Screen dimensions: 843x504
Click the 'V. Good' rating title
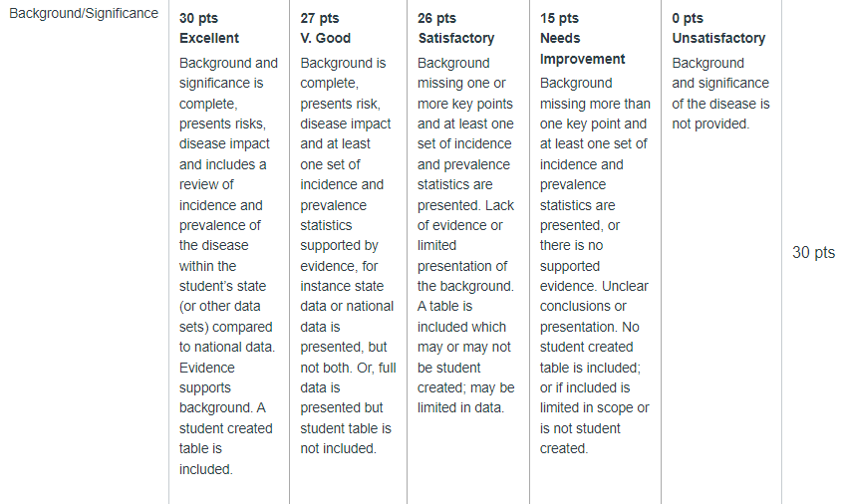(x=325, y=38)
